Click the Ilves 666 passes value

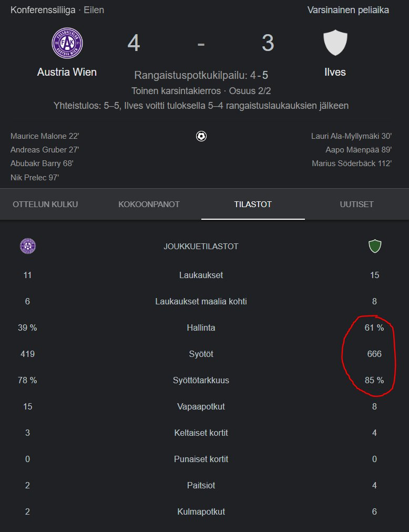click(374, 354)
